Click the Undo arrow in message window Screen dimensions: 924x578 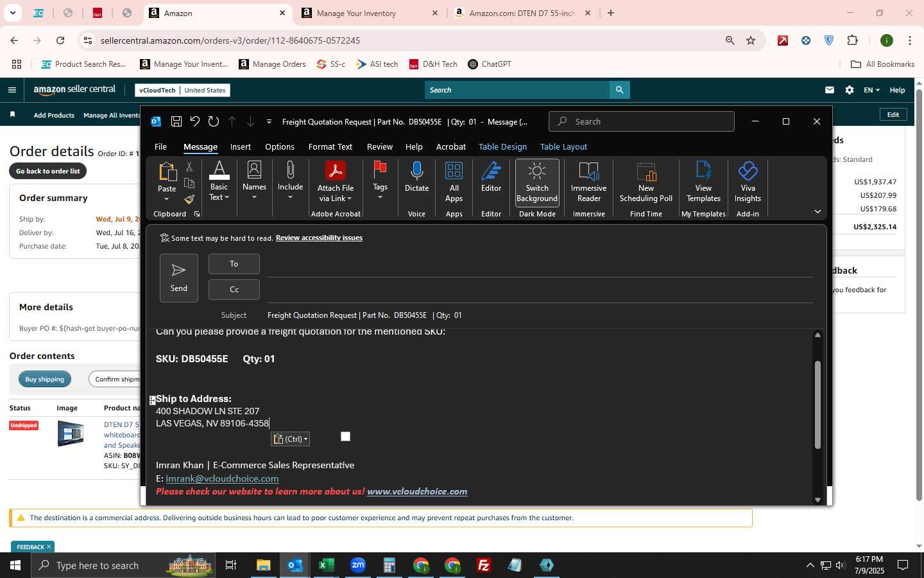pos(195,121)
